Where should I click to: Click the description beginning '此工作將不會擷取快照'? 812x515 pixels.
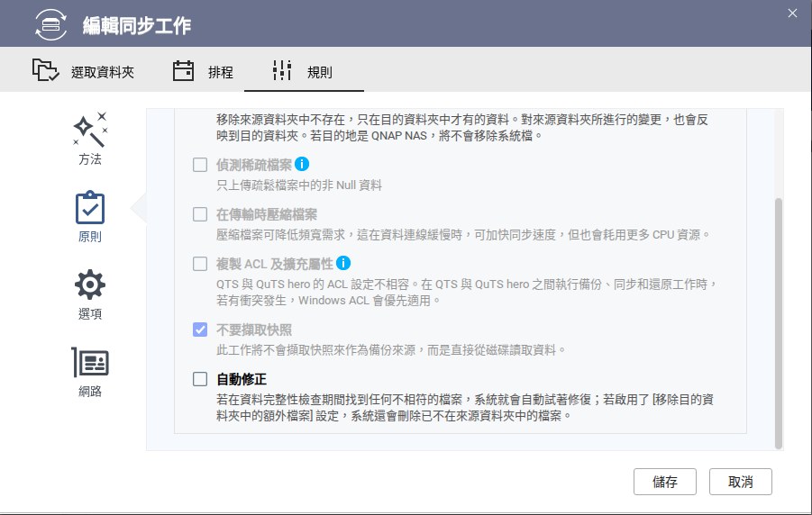point(391,350)
